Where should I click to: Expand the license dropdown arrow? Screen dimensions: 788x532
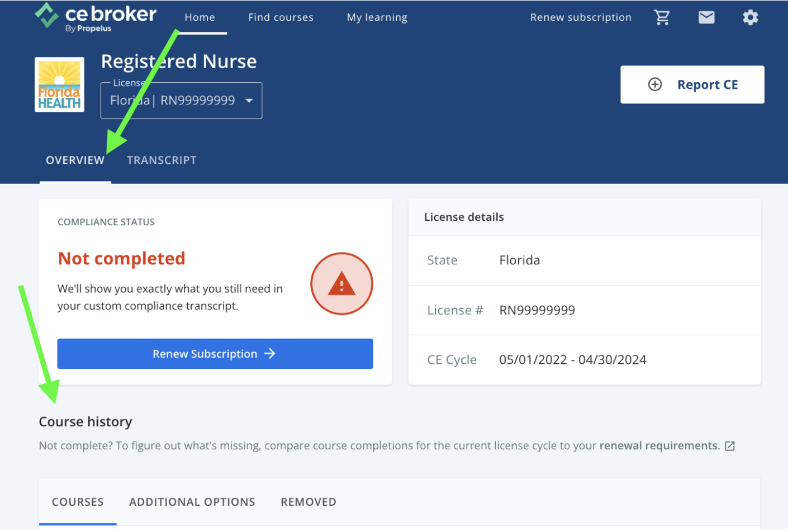tap(249, 101)
